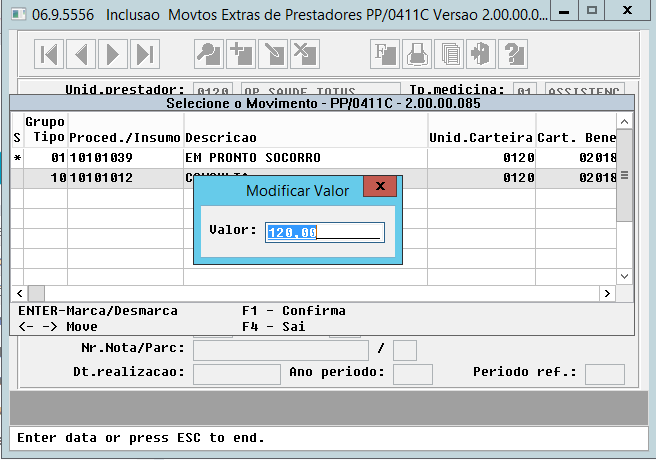Click the exit door toolbar icon
656x460 pixels.
click(x=481, y=54)
